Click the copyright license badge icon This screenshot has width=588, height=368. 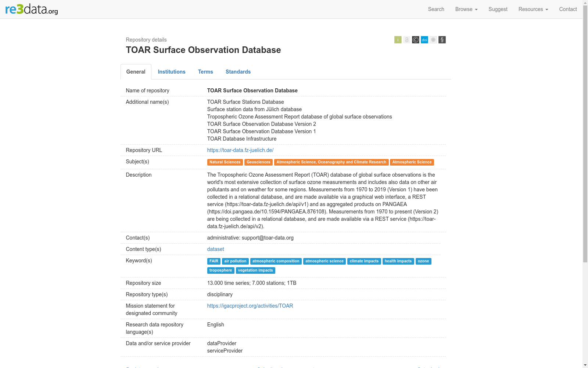tap(415, 40)
